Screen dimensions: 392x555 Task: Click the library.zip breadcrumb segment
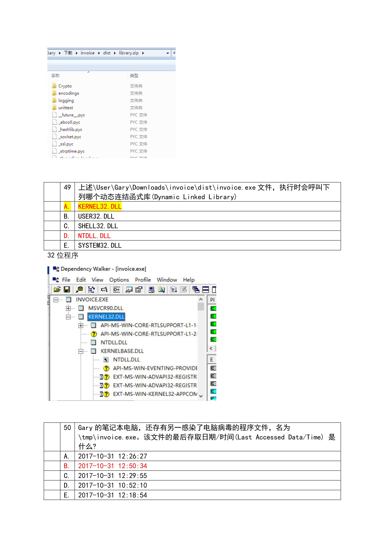(x=128, y=53)
